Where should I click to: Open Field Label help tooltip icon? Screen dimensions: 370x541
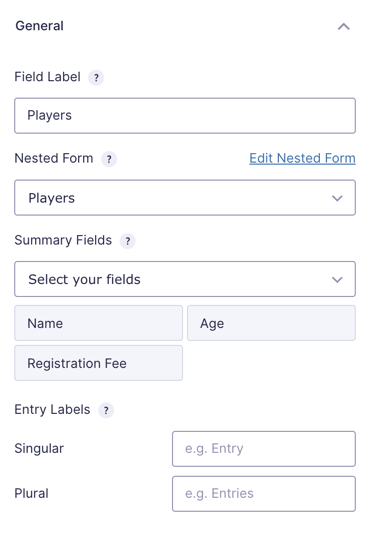tap(96, 77)
